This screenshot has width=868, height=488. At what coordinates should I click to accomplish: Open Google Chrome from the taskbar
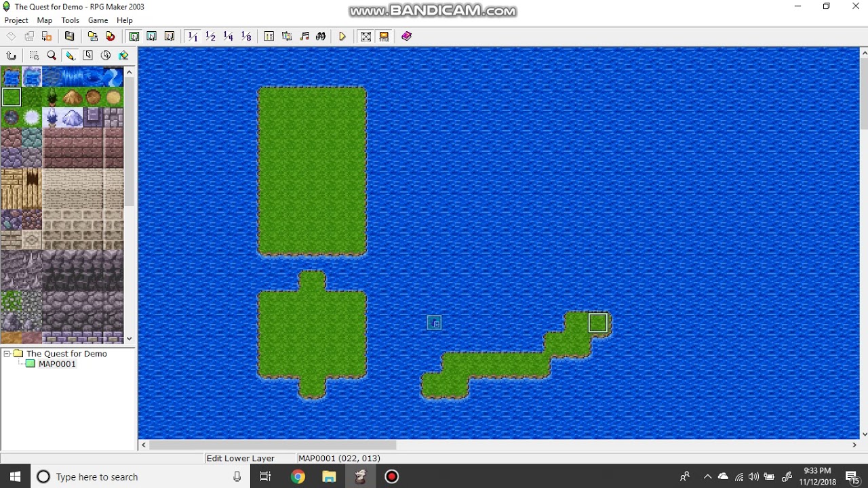coord(298,476)
